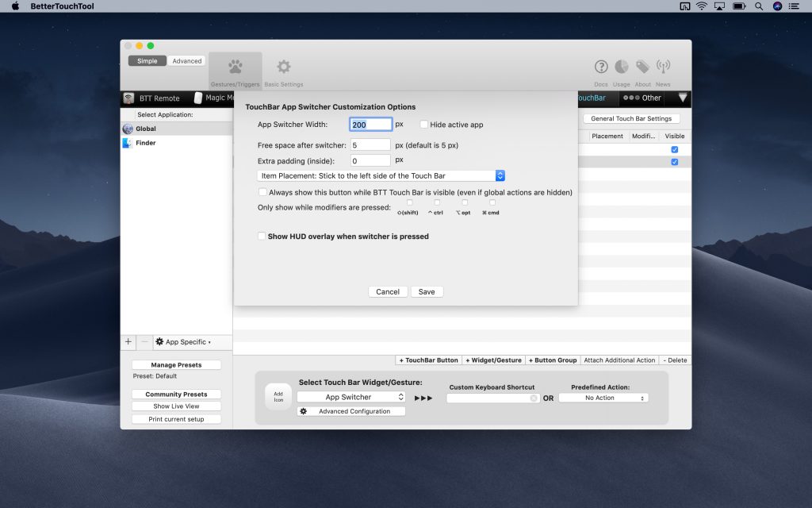Switch to the Simple mode tab
Image resolution: width=812 pixels, height=508 pixels.
pyautogui.click(x=147, y=60)
